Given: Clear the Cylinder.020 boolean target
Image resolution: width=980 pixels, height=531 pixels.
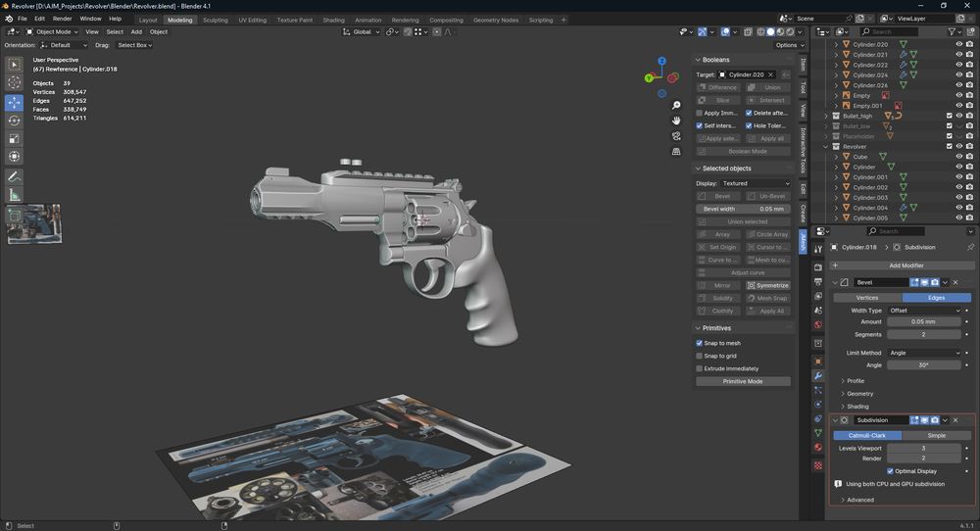Looking at the screenshot, I should [770, 75].
